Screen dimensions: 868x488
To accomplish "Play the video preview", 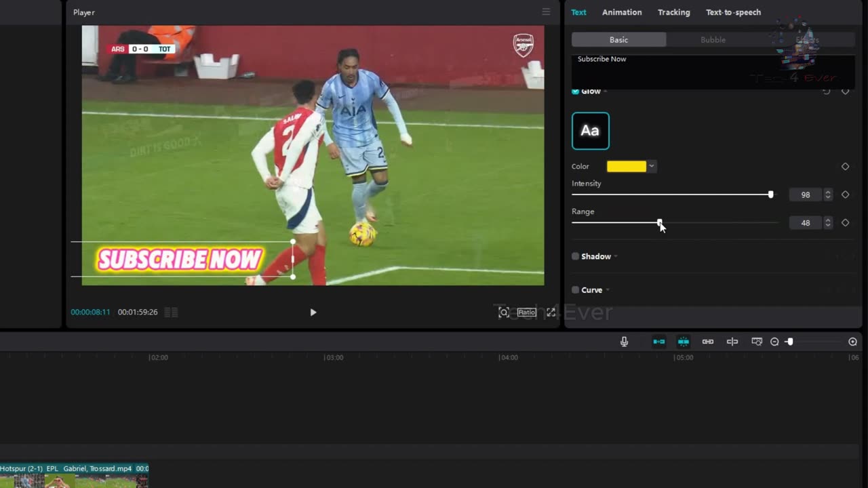I will point(313,312).
